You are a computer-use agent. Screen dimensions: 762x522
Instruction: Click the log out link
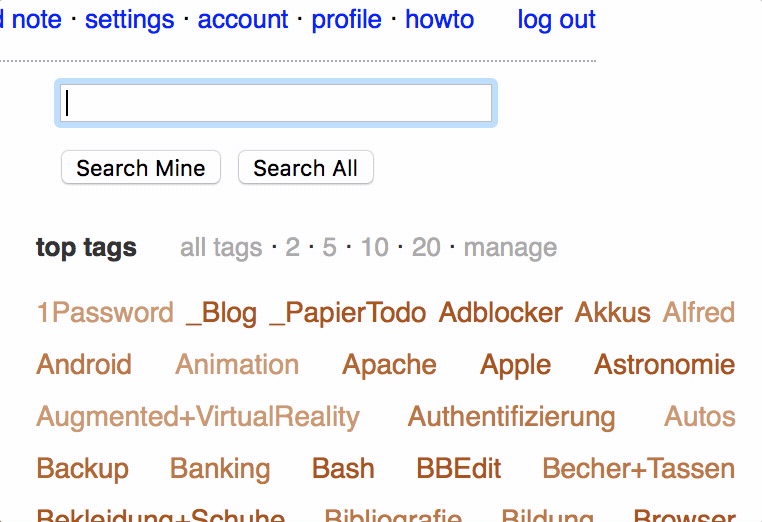point(556,19)
